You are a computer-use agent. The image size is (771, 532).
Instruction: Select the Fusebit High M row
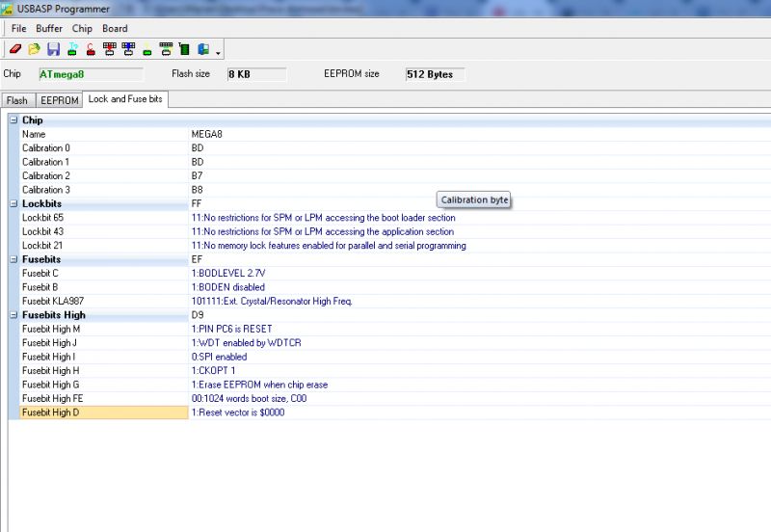(x=395, y=329)
